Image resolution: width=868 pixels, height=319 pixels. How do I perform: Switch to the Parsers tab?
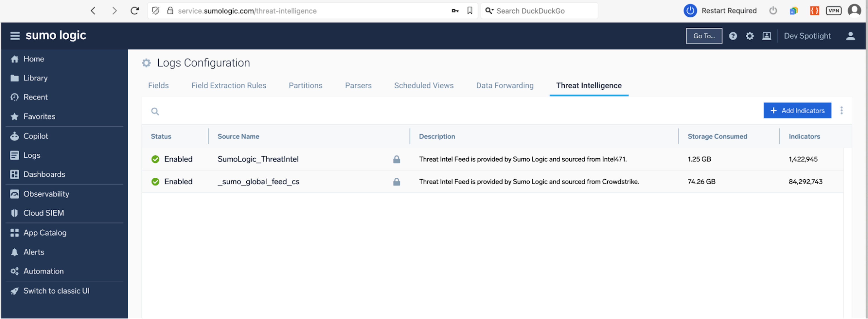click(x=358, y=86)
